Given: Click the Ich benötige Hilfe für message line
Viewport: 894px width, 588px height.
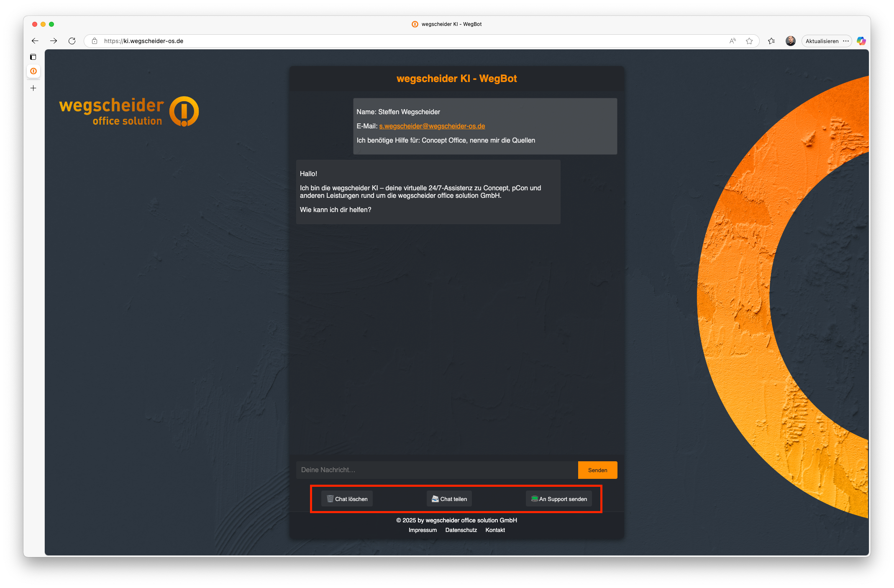Looking at the screenshot, I should (x=446, y=140).
